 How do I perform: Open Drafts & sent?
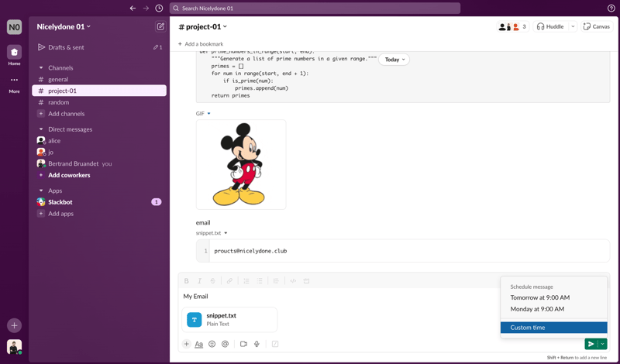pyautogui.click(x=99, y=47)
